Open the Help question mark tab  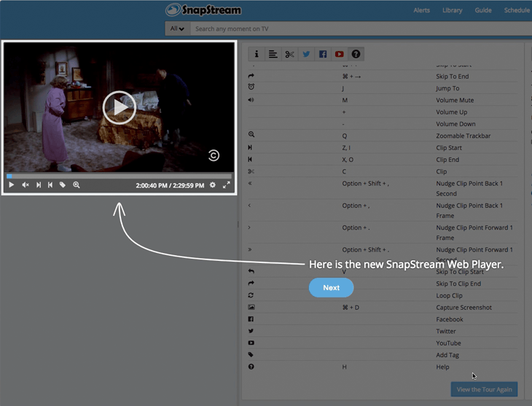click(x=356, y=54)
